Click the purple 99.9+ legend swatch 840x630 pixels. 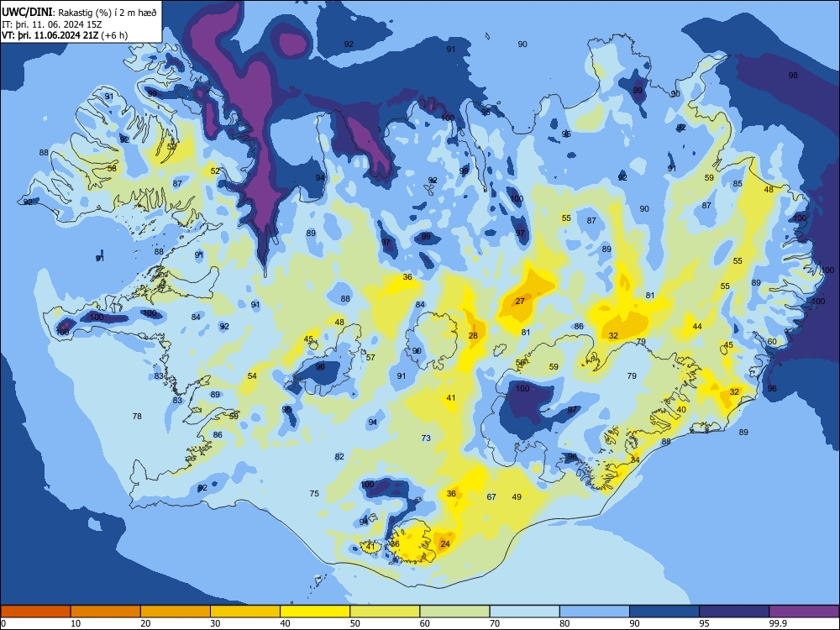tap(804, 612)
